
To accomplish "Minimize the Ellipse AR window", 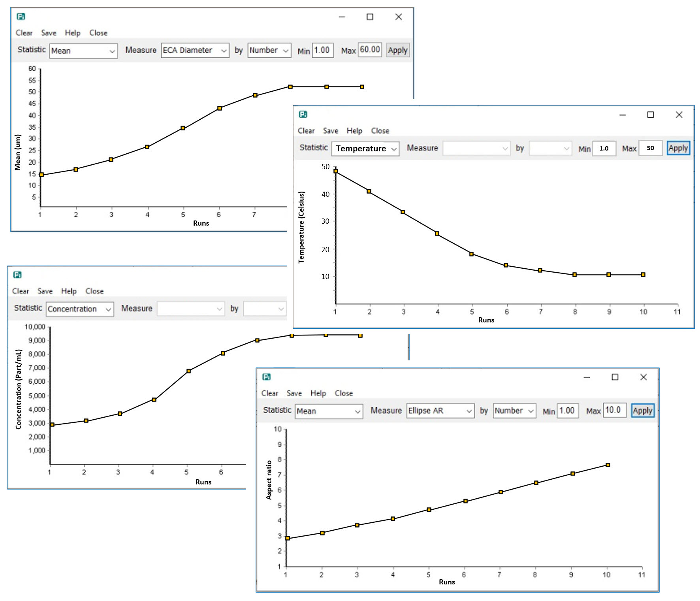I will click(x=587, y=377).
